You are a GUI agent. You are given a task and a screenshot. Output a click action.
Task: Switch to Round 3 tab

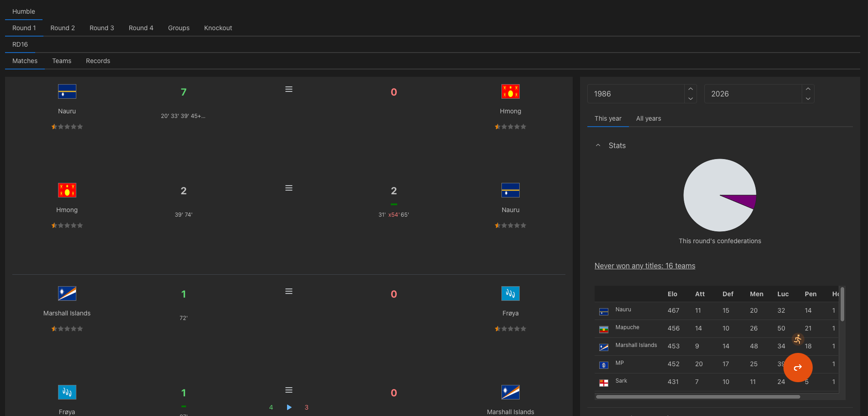(x=102, y=28)
